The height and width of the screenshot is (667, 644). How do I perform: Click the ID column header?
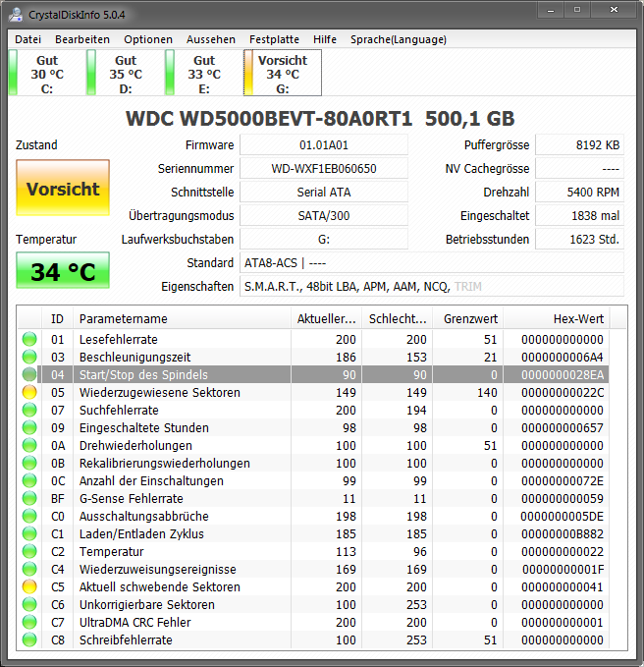point(57,318)
